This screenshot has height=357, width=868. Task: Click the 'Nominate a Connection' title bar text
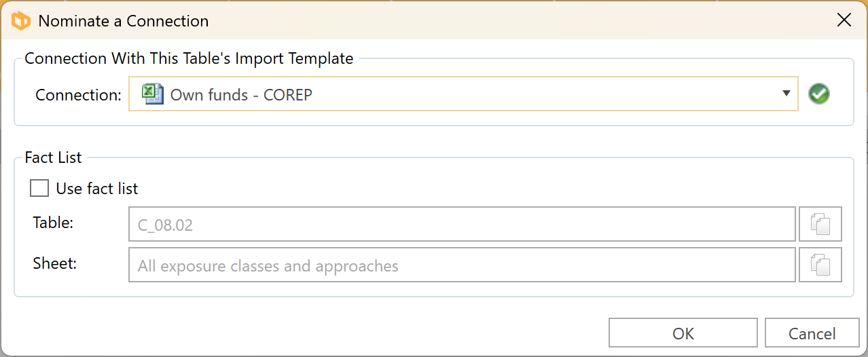[x=124, y=21]
